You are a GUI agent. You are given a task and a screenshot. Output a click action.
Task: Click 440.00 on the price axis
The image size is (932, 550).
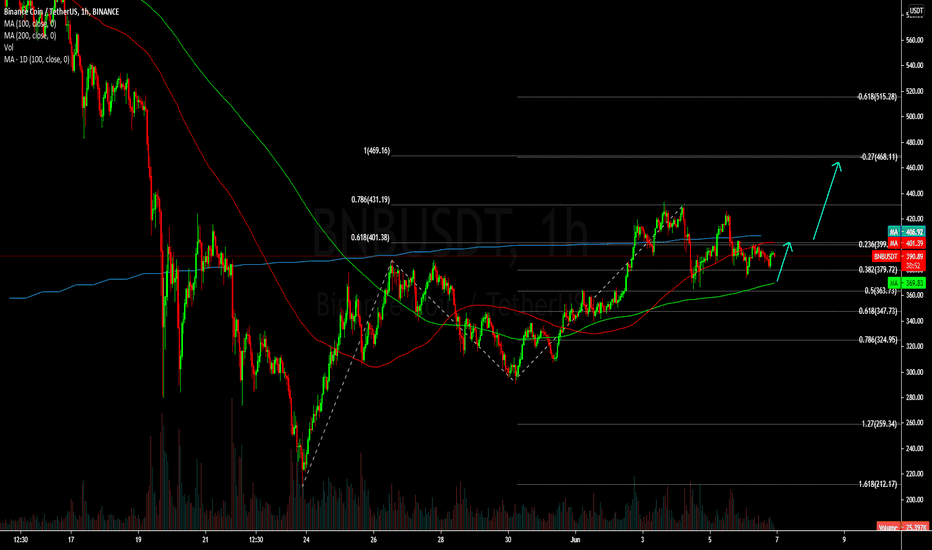pos(914,193)
